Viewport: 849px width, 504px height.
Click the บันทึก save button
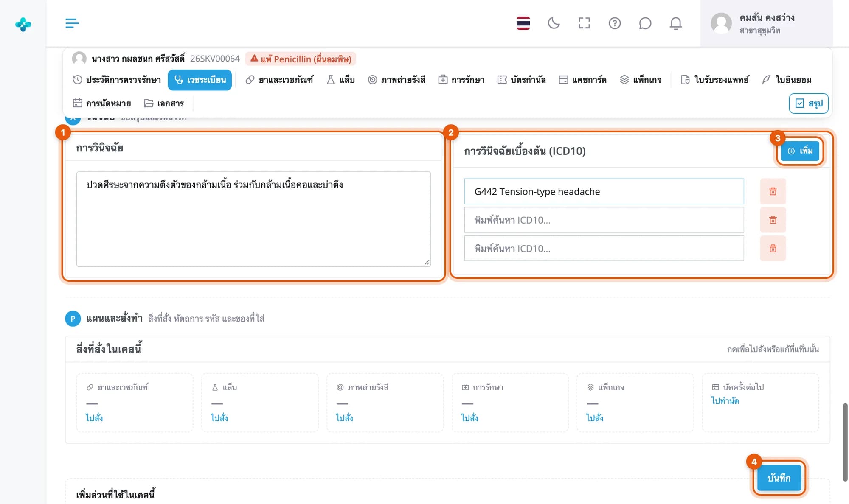779,478
